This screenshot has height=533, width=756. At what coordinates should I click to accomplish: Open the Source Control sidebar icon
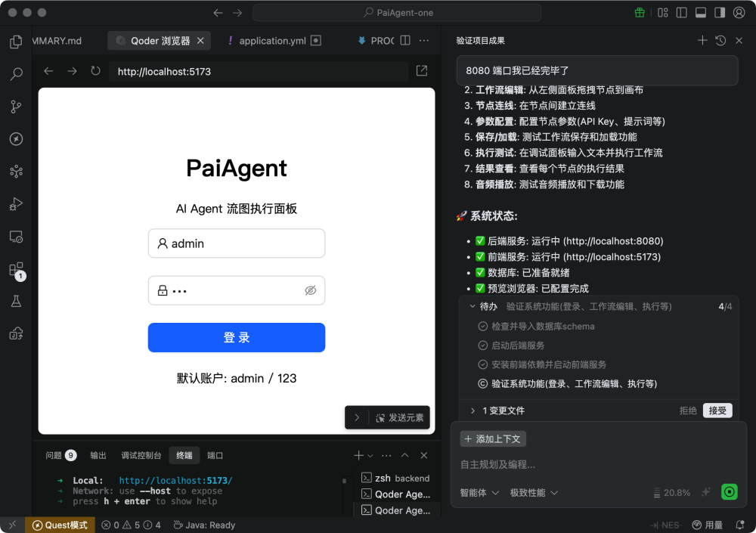(16, 107)
